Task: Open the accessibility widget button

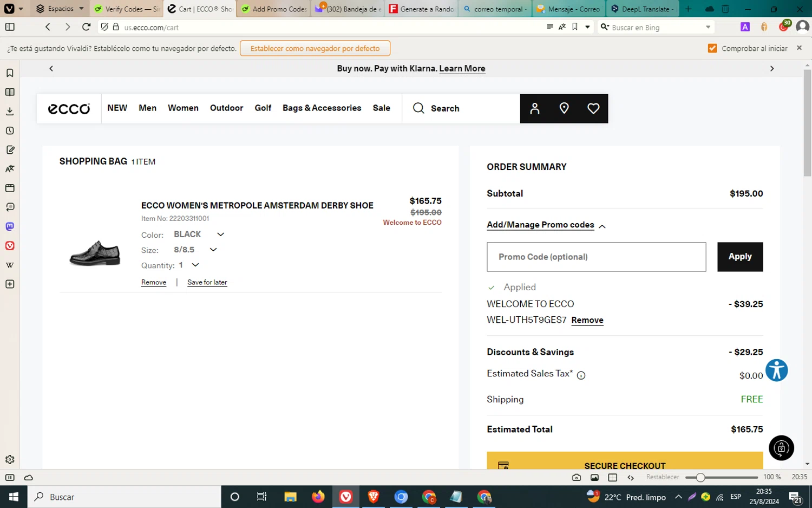Action: pyautogui.click(x=777, y=370)
